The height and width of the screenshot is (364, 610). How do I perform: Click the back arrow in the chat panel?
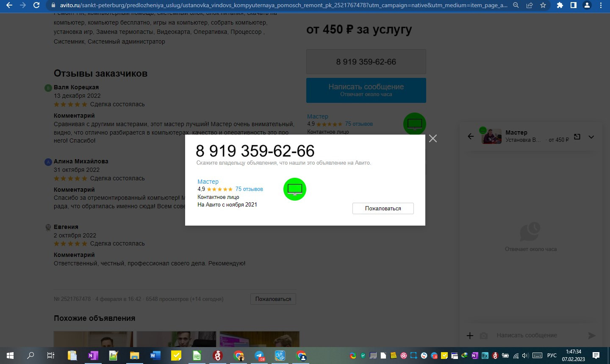tap(471, 136)
